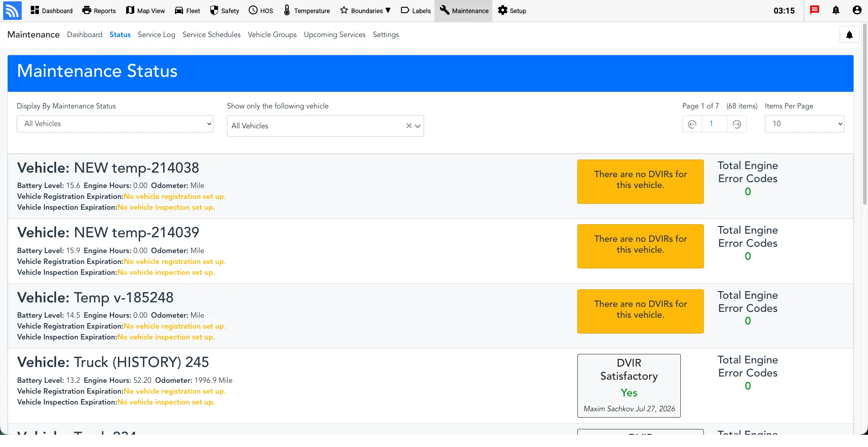Switch to maintenance Dashboard tab

click(85, 34)
